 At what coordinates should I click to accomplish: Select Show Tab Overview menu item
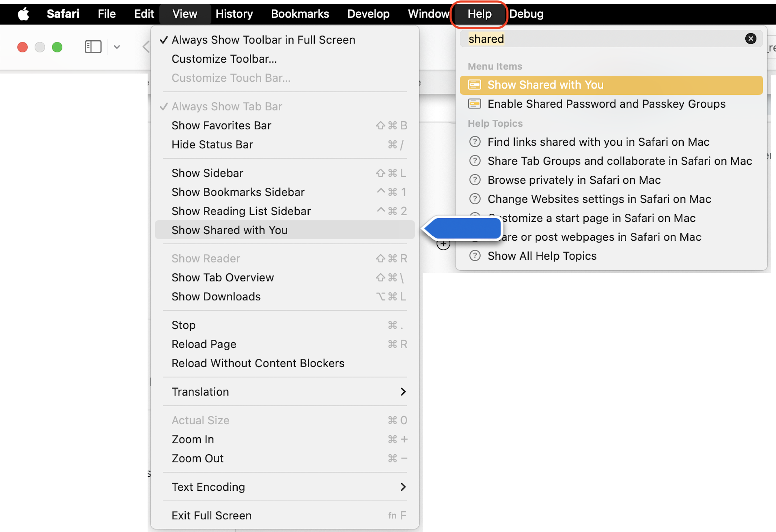click(x=222, y=278)
